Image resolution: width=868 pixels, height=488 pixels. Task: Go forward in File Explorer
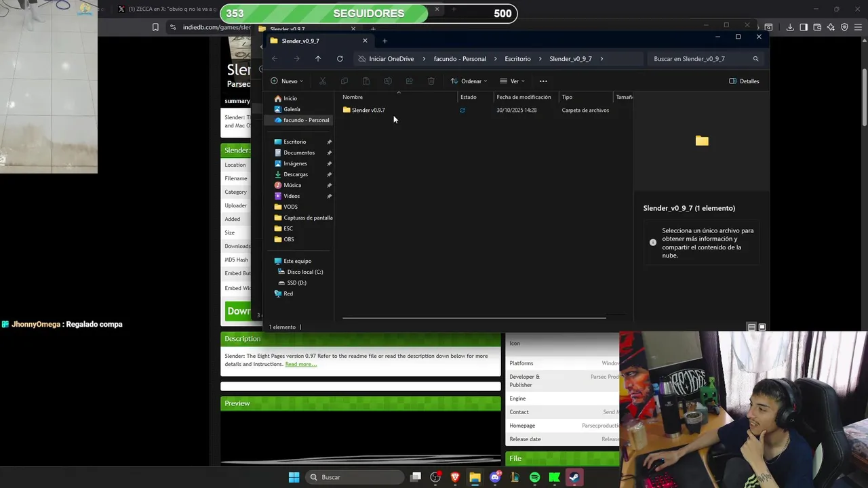(x=296, y=59)
